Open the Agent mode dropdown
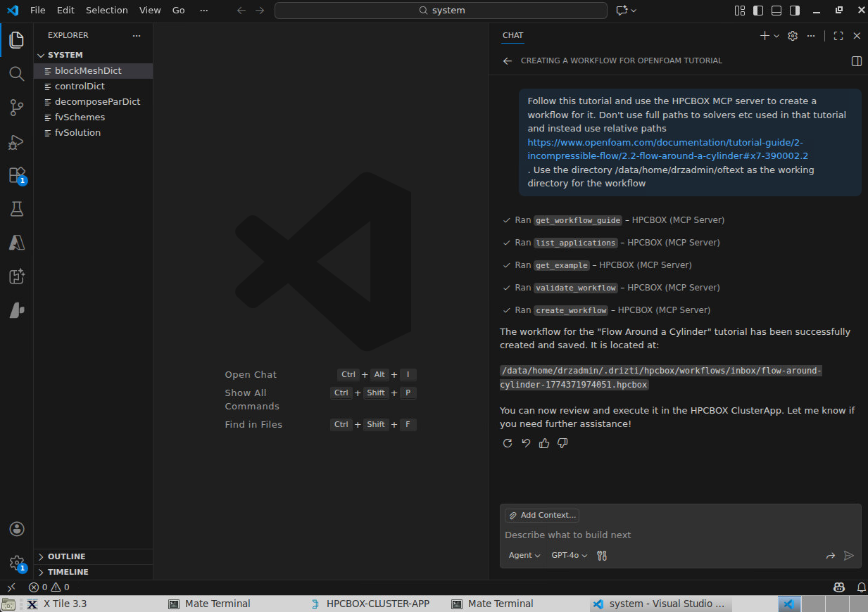The height and width of the screenshot is (612, 868). pyautogui.click(x=524, y=556)
